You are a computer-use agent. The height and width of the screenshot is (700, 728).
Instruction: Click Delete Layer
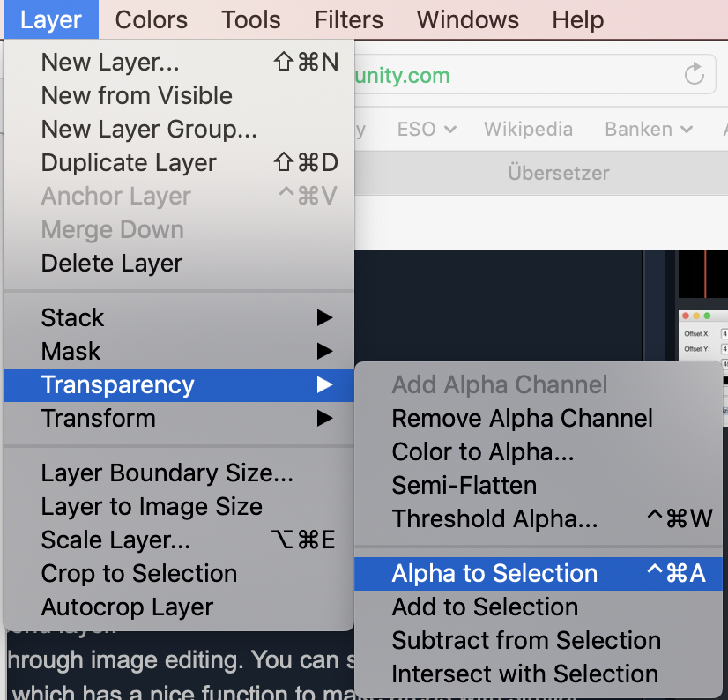[112, 264]
